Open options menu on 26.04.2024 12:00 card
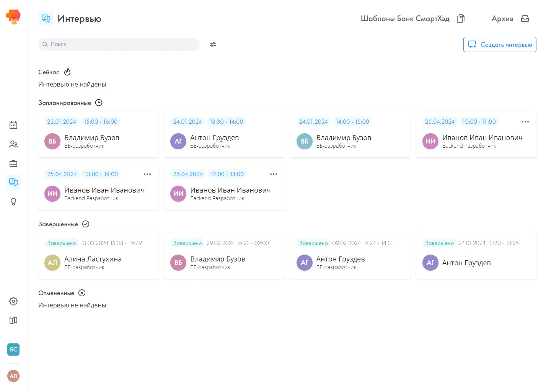The height and width of the screenshot is (392, 551). pyautogui.click(x=274, y=174)
